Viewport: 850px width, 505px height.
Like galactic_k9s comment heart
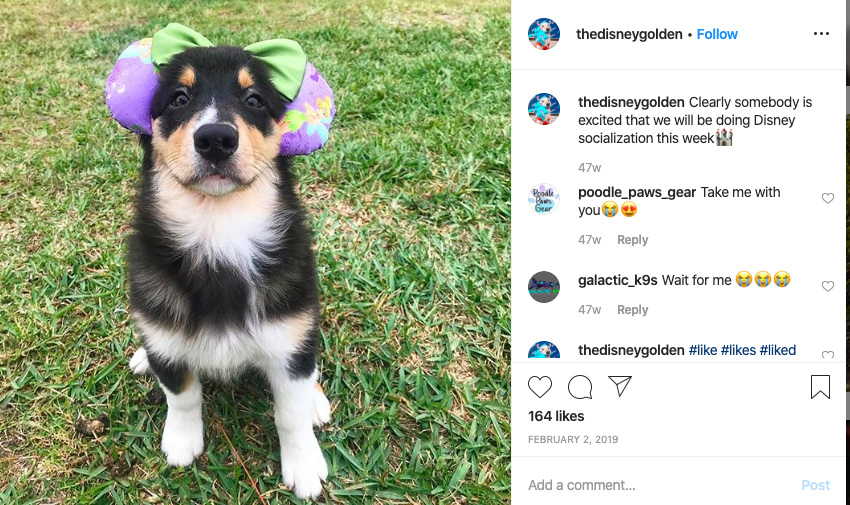click(x=827, y=286)
